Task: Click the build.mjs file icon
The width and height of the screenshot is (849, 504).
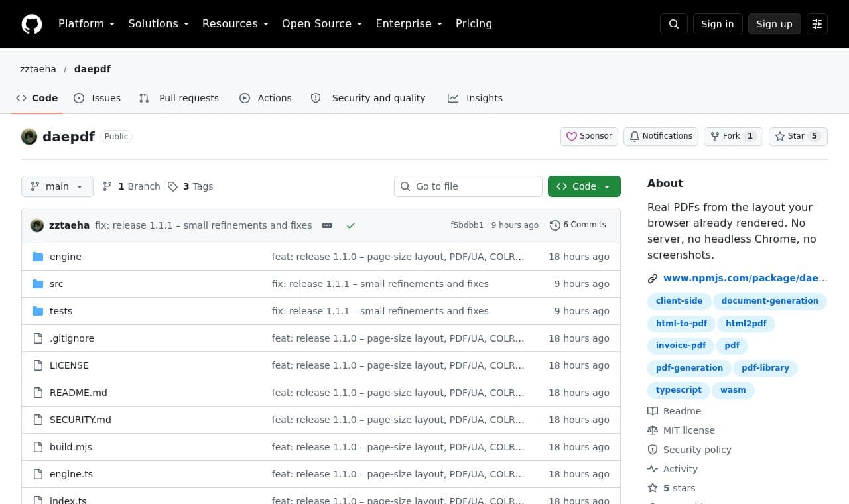Action: (38, 447)
